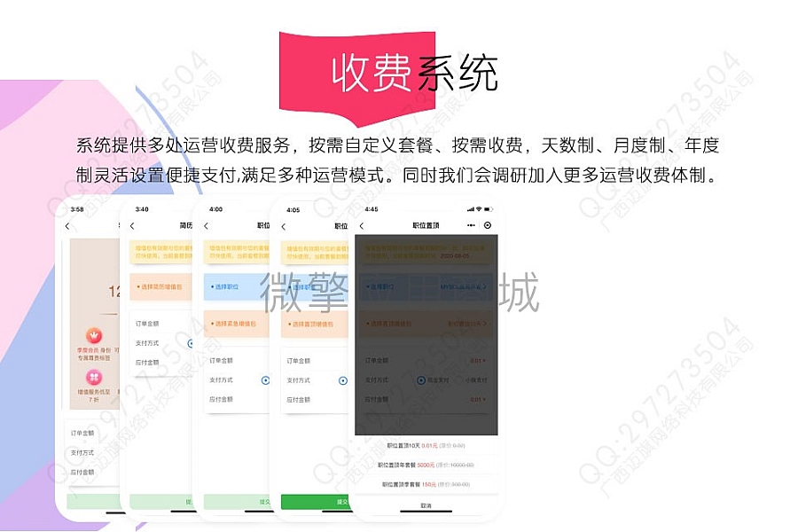This screenshot has height=532, width=798.
Task: Click 应付金额 label on the 4:00 phone
Action: pos(221,399)
